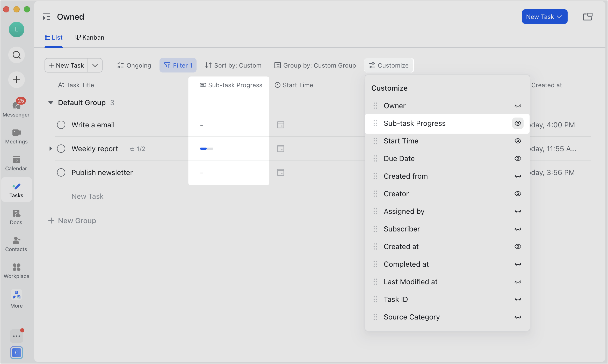608x364 pixels.
Task: Open the More apps icon
Action: [16, 295]
